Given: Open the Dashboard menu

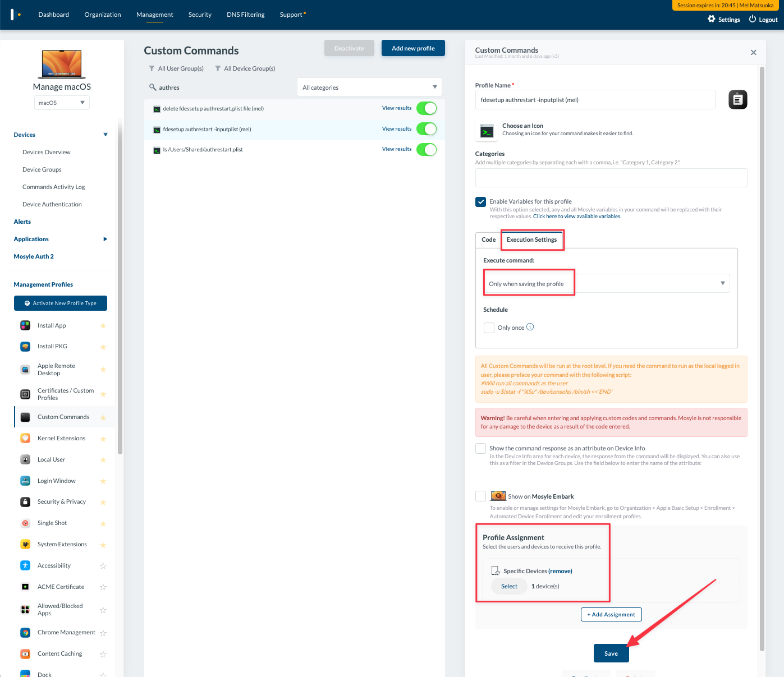Looking at the screenshot, I should (x=54, y=15).
